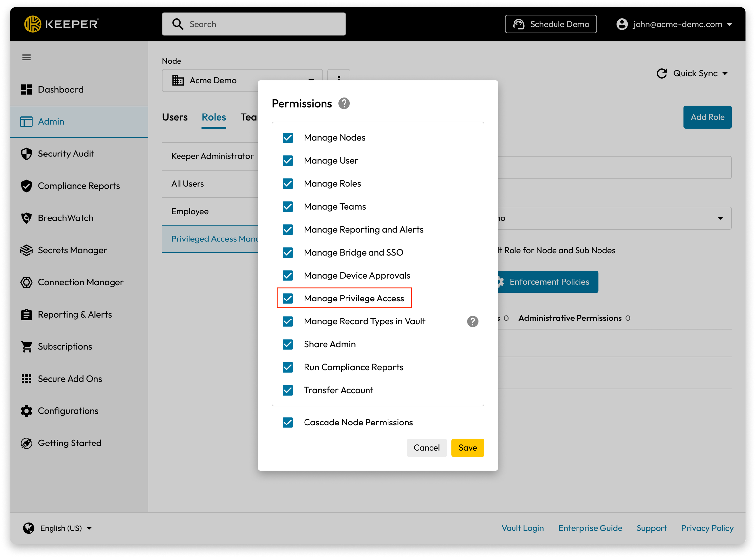Uncheck the Manage Privilege Access checkbox
The height and width of the screenshot is (558, 756).
(288, 299)
